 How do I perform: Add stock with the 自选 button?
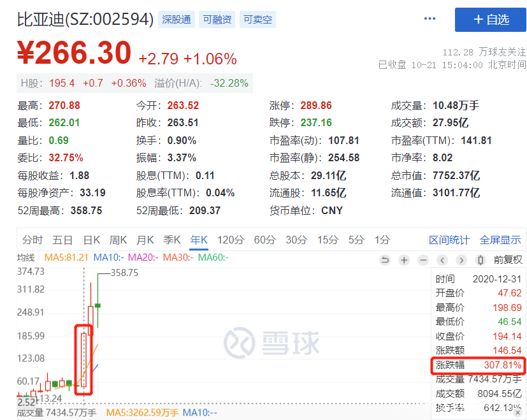pos(491,20)
